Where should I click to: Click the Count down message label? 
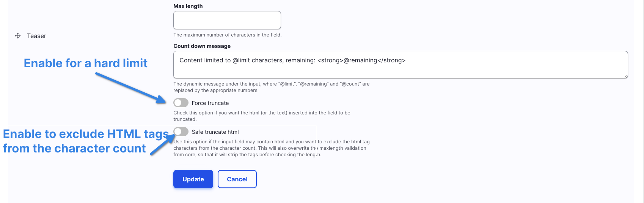coord(202,46)
